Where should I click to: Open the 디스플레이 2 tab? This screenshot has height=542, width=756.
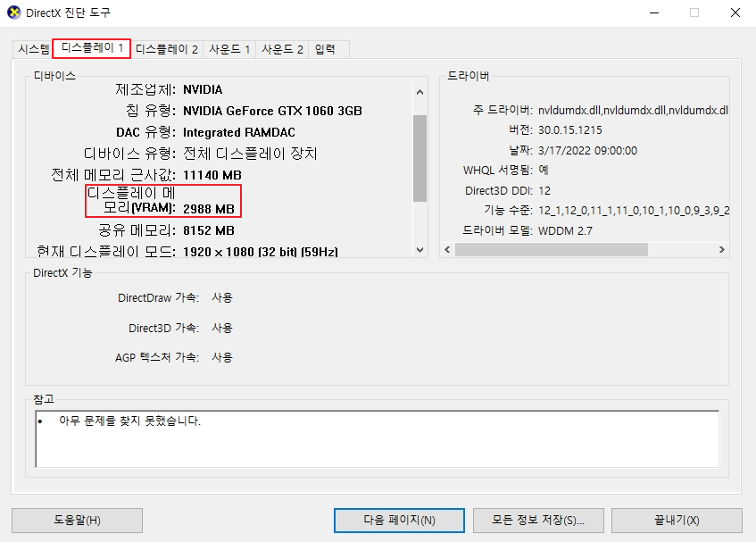(x=167, y=49)
